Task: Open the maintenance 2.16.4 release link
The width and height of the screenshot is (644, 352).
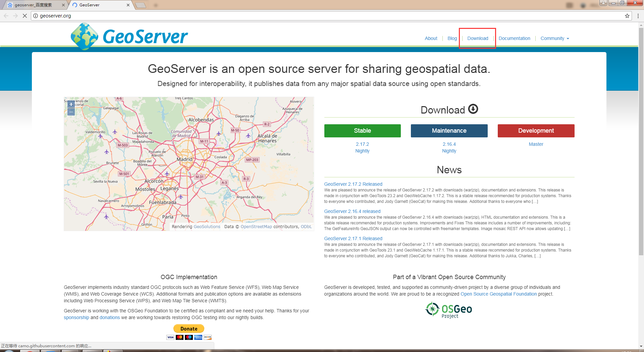Action: tap(449, 144)
